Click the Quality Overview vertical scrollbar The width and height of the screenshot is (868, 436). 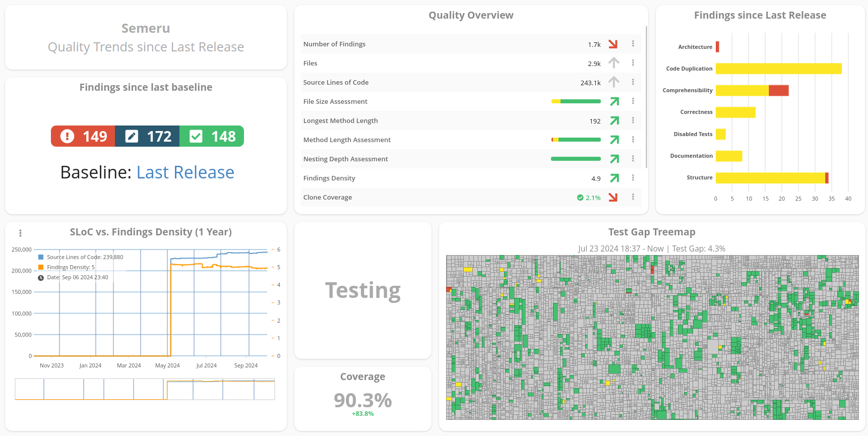pyautogui.click(x=646, y=97)
